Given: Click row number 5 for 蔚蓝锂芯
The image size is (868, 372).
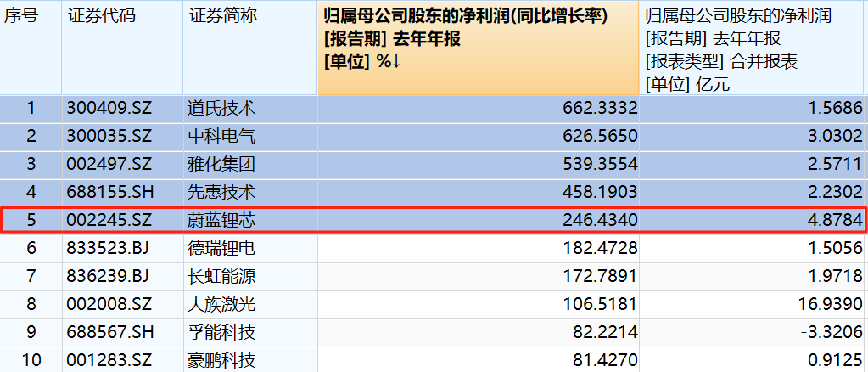Looking at the screenshot, I should pos(31,221).
